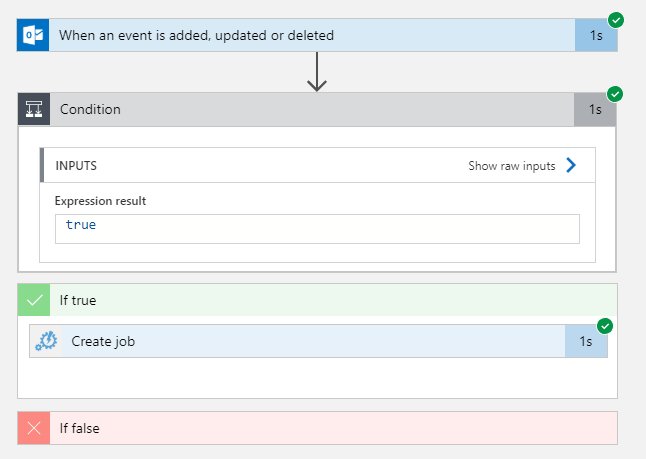Collapse the If true branch header
This screenshot has height=459, width=646.
point(330,299)
